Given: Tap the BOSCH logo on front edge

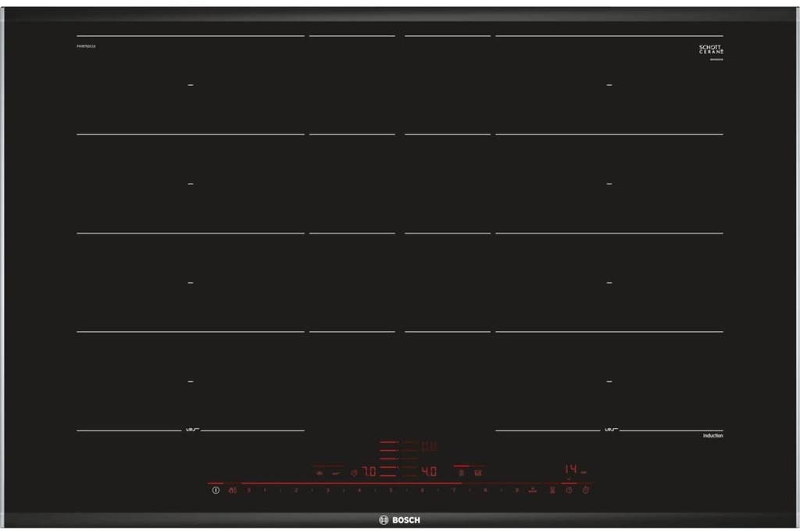Looking at the screenshot, I should point(399,520).
